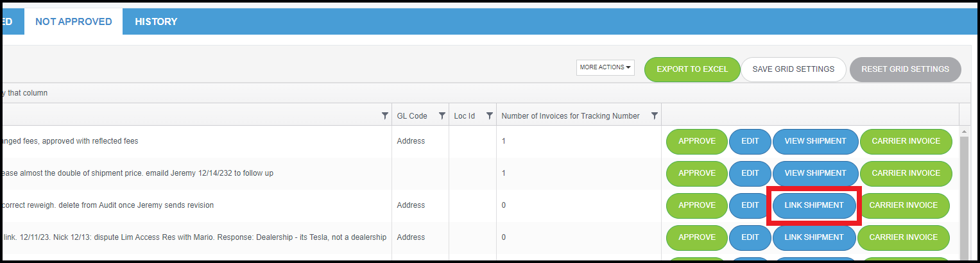The height and width of the screenshot is (263, 980).
Task: Sort by Number of Invoices for Tracking Number
Action: point(571,116)
